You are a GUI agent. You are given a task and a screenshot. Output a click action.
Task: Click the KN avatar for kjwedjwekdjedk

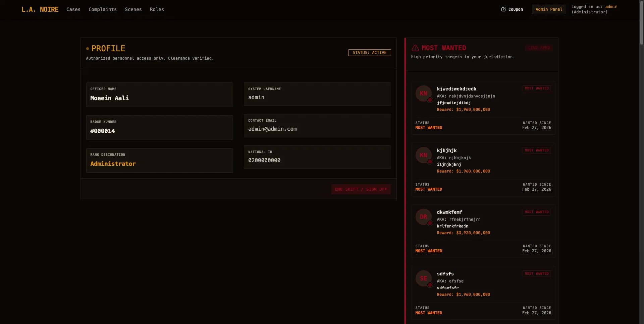[424, 93]
